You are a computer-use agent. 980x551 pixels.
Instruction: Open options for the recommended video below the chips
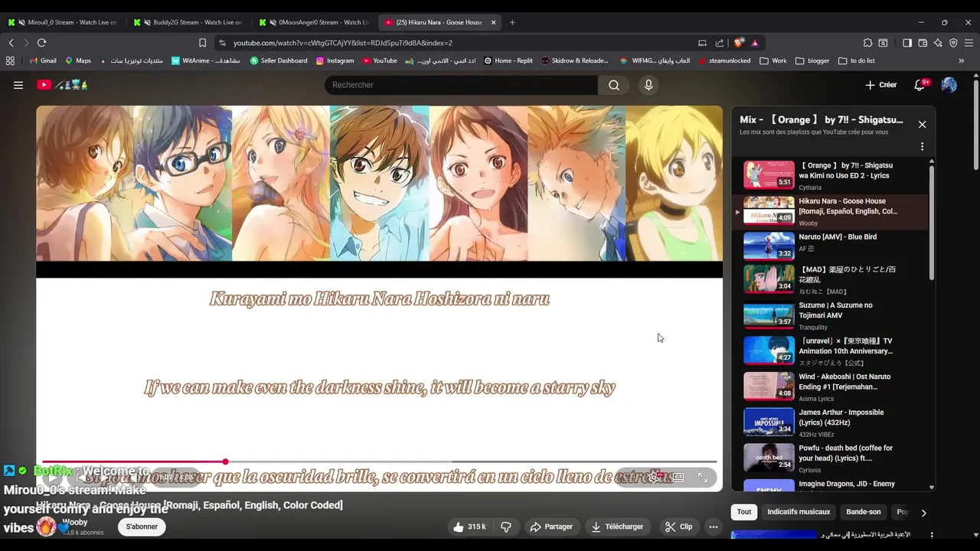coord(932,535)
